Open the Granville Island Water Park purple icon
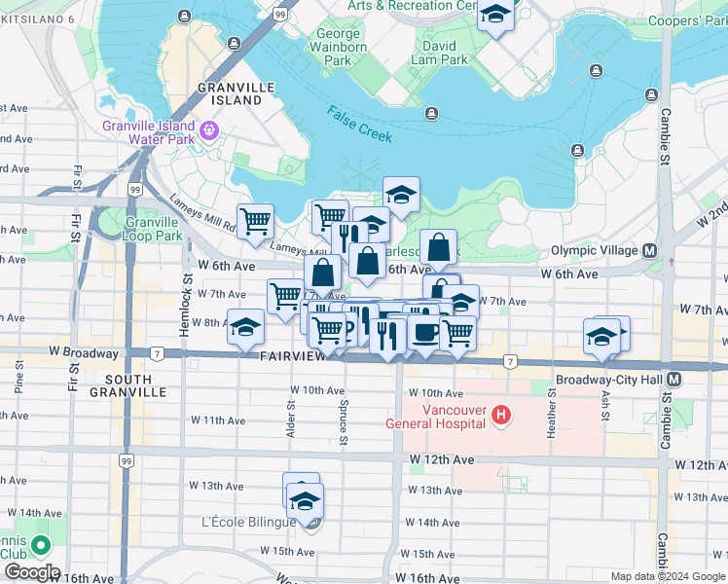 click(209, 130)
